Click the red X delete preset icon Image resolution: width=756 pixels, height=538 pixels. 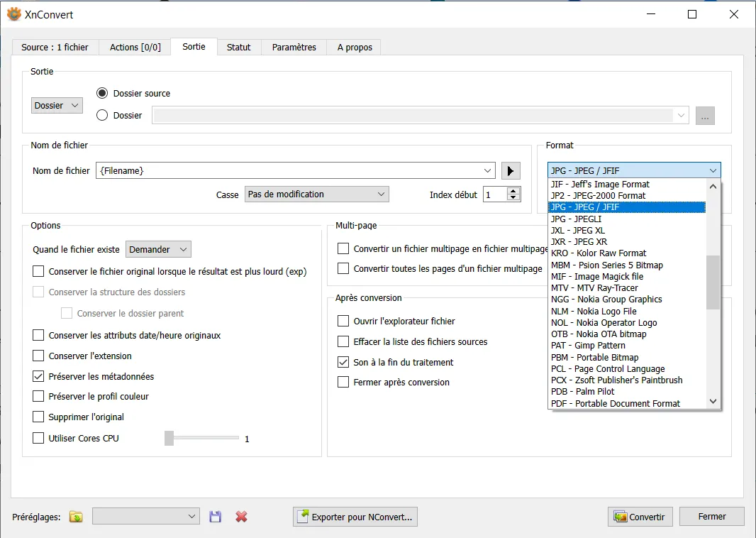point(241,517)
